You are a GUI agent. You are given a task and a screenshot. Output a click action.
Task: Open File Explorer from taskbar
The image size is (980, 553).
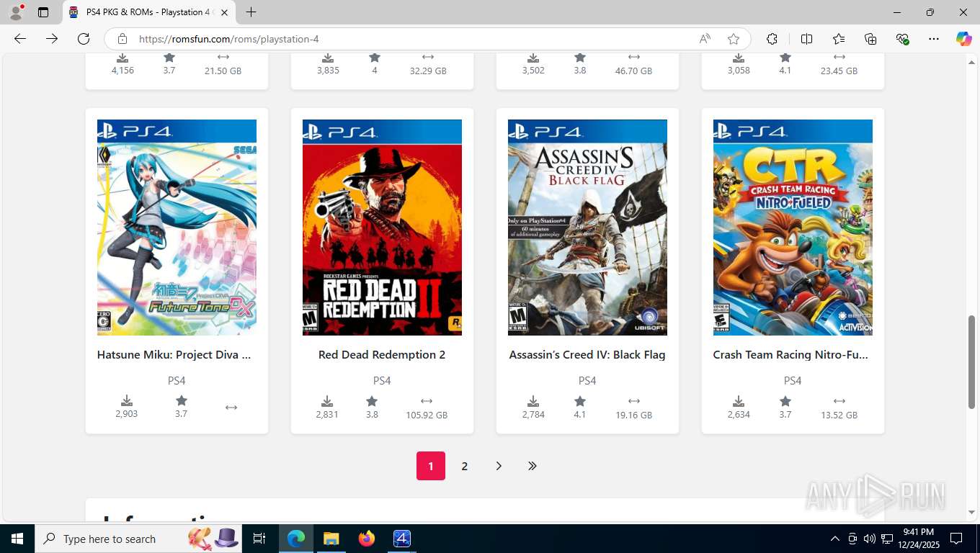click(x=331, y=539)
